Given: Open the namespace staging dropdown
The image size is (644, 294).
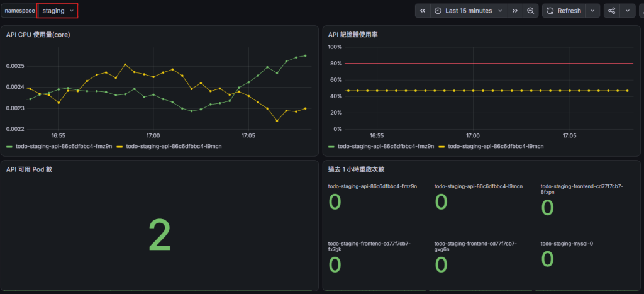Looking at the screenshot, I should (57, 11).
